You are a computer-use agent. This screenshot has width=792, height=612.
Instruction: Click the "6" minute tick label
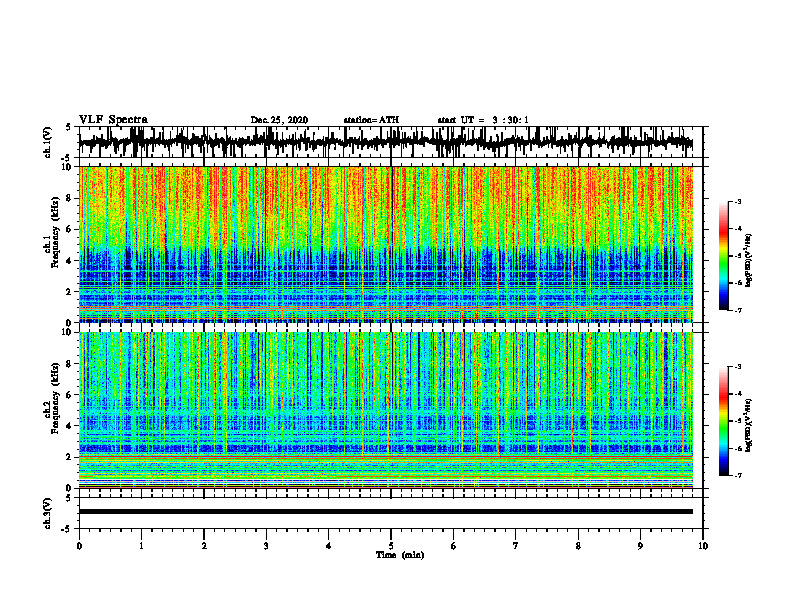(x=454, y=546)
